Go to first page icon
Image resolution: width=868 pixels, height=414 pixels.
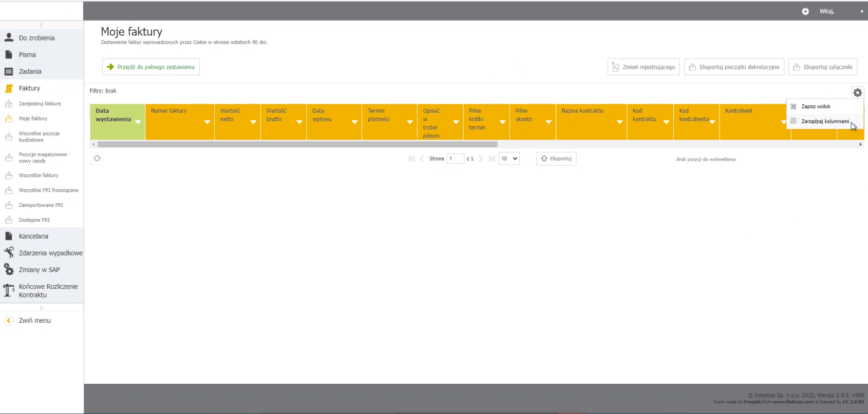(x=412, y=158)
